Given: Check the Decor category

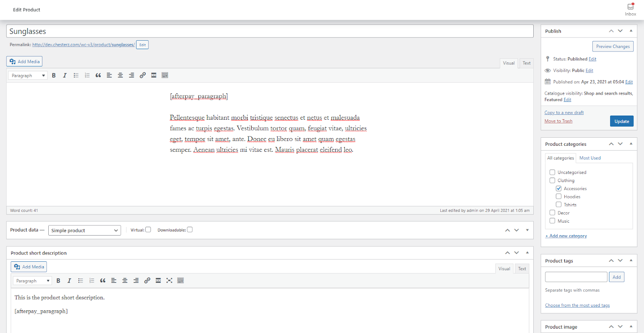Looking at the screenshot, I should tap(552, 213).
